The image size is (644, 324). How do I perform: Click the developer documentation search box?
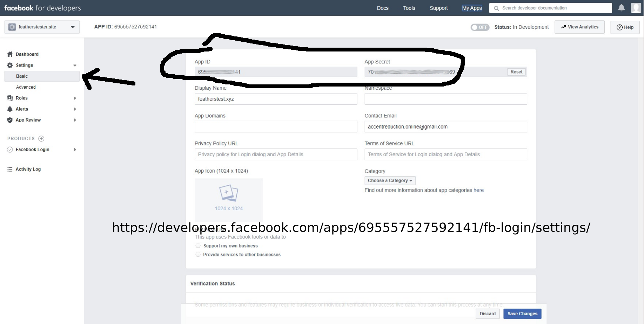551,8
